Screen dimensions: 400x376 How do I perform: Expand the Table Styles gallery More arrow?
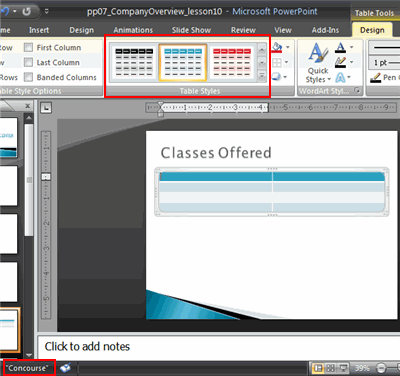262,76
